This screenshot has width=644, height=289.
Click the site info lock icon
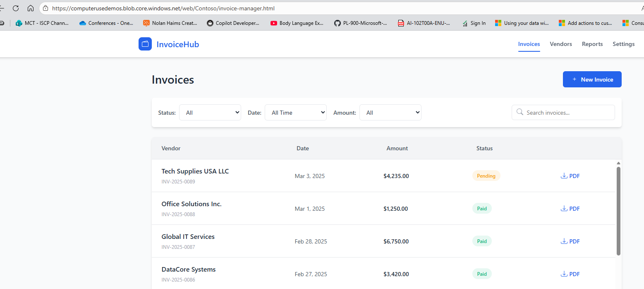45,8
